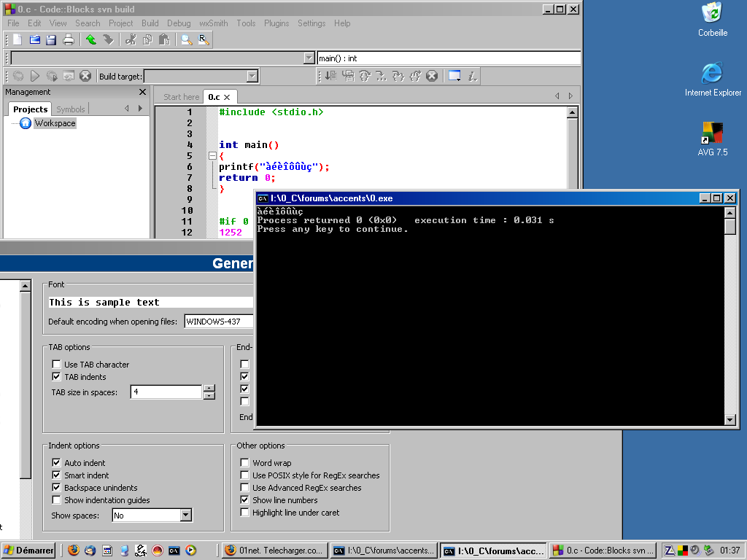The image size is (747, 560).
Task: Enable the Use TAB character option
Action: point(56,364)
